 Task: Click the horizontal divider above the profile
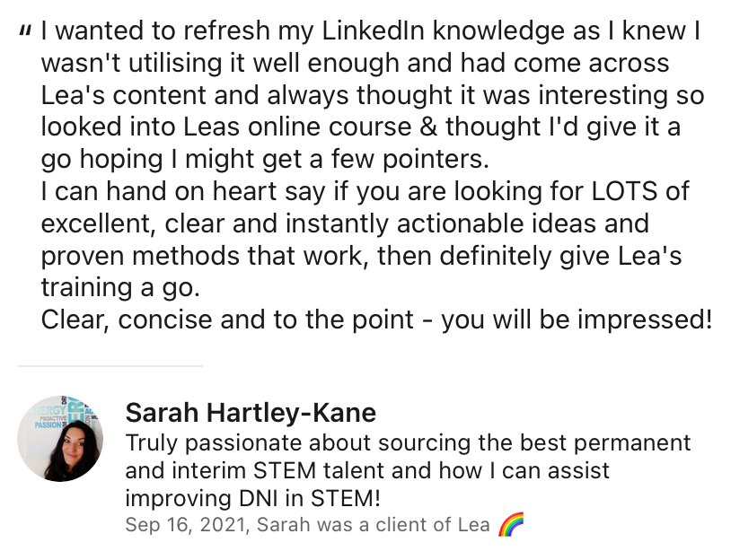(x=110, y=366)
